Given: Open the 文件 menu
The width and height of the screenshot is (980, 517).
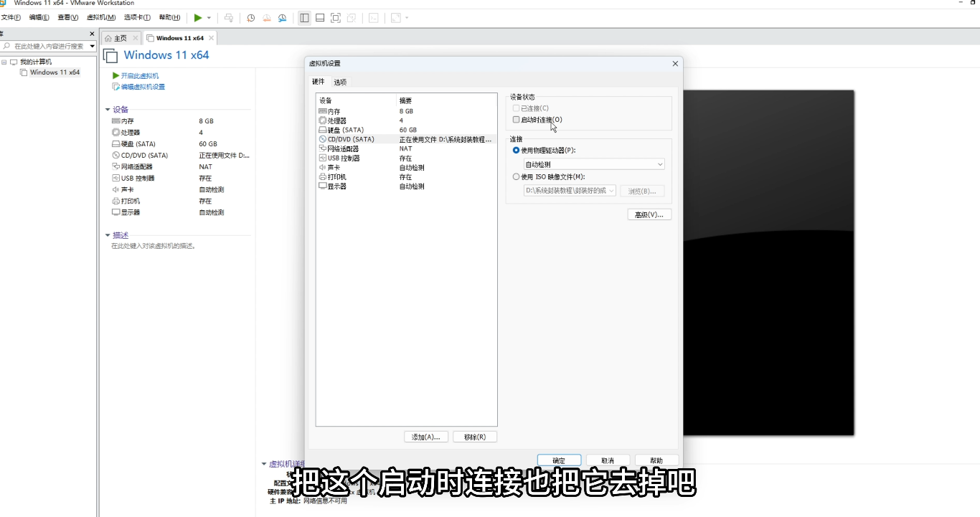Looking at the screenshot, I should [11, 17].
